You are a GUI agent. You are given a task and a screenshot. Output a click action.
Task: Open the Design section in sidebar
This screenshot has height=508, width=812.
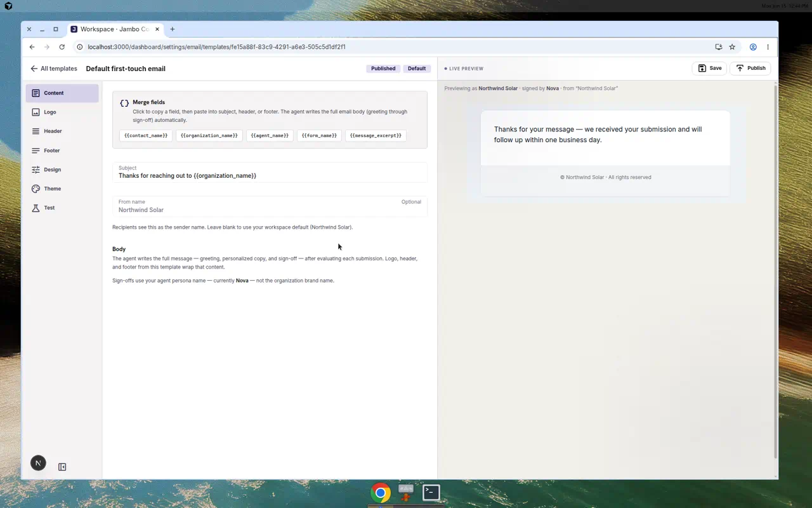[x=62, y=170]
